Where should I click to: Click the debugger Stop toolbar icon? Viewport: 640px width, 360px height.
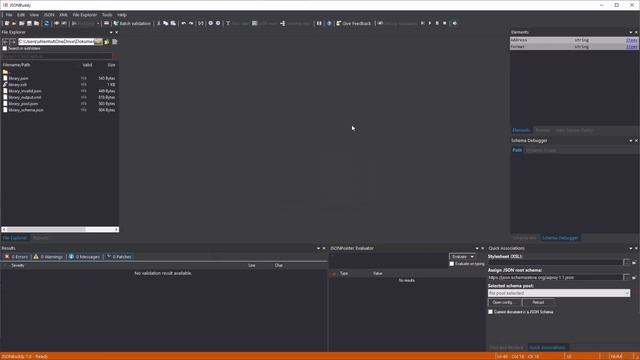tap(444, 23)
